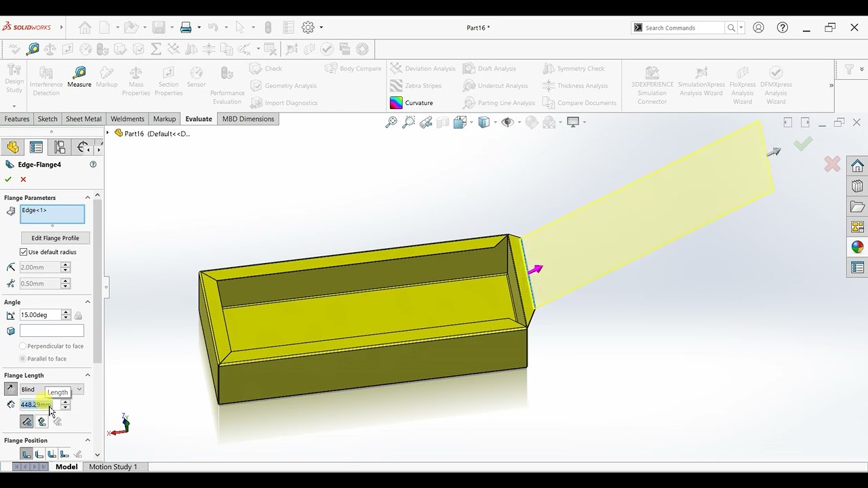Switch to ConfigurationManager tab icon
Viewport: 868px width, 488px height.
60,147
